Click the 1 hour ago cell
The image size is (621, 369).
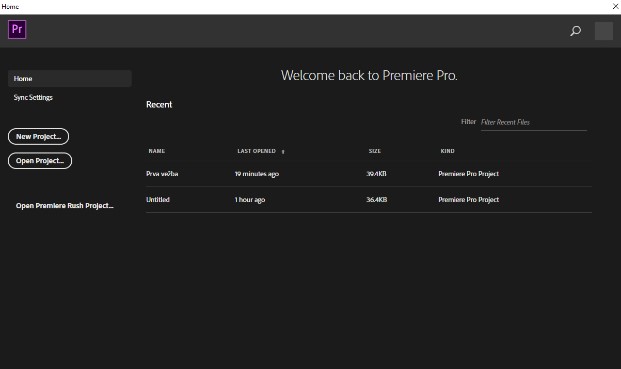coord(250,200)
